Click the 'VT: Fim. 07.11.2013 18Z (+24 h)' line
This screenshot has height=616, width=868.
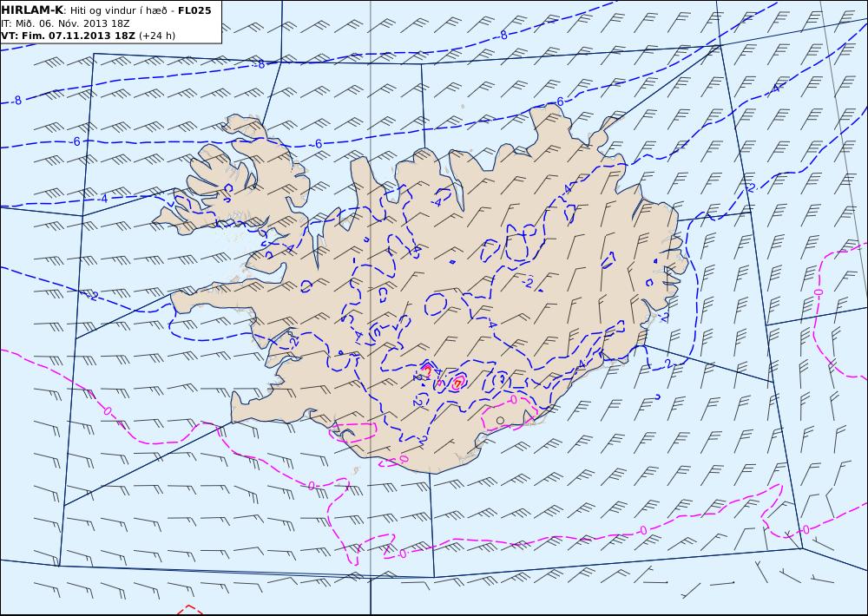tap(88, 36)
